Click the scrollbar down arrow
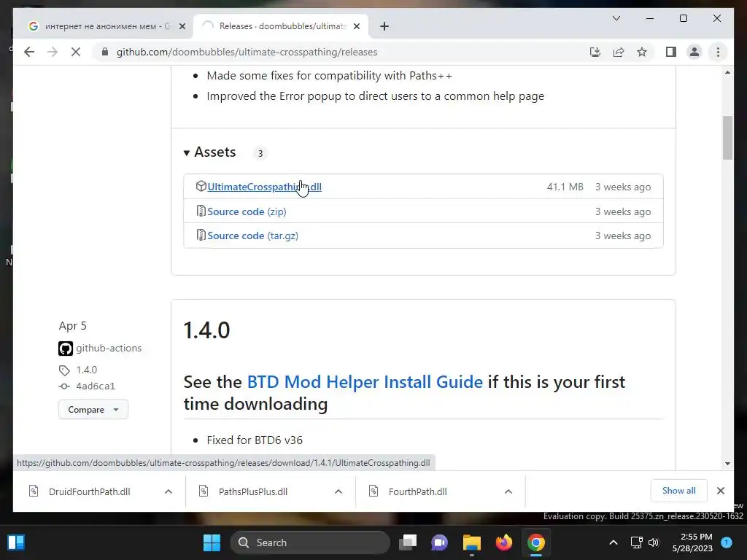This screenshot has width=747, height=560. tap(727, 463)
